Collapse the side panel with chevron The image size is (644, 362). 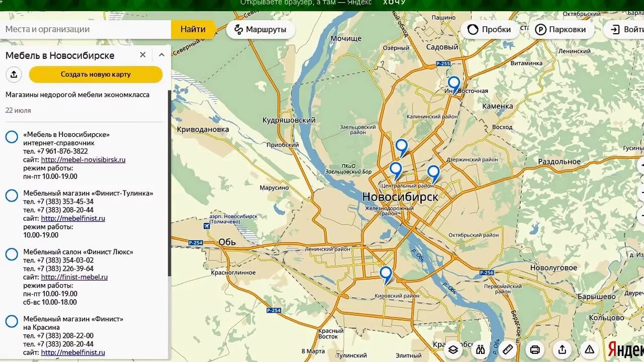pyautogui.click(x=162, y=55)
